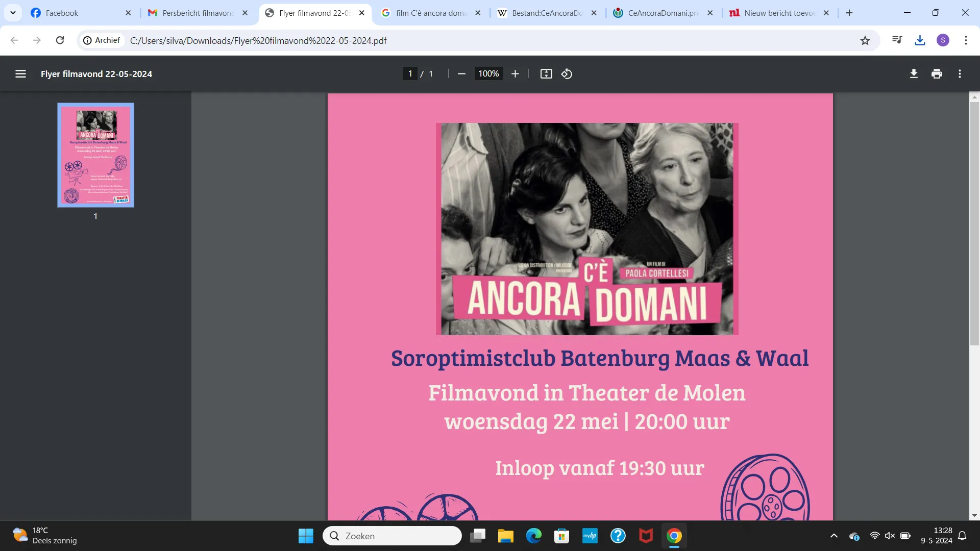Screen dimensions: 980x551
Task: Close the Bestand:CeAncoraDomani tab
Action: (x=594, y=13)
